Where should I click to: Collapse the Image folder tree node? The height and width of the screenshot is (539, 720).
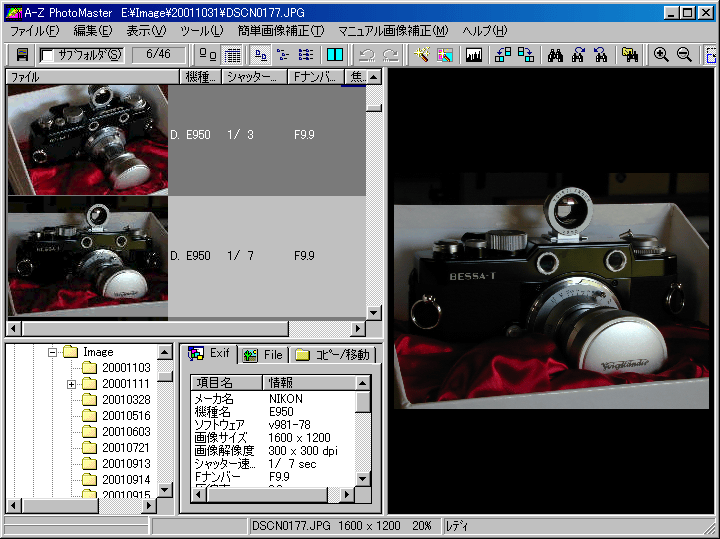(x=53, y=352)
